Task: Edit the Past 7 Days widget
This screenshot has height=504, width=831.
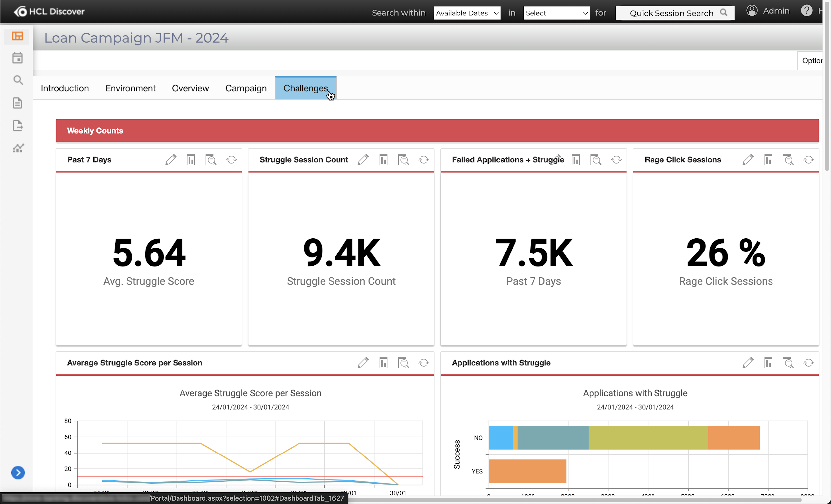Action: (171, 160)
